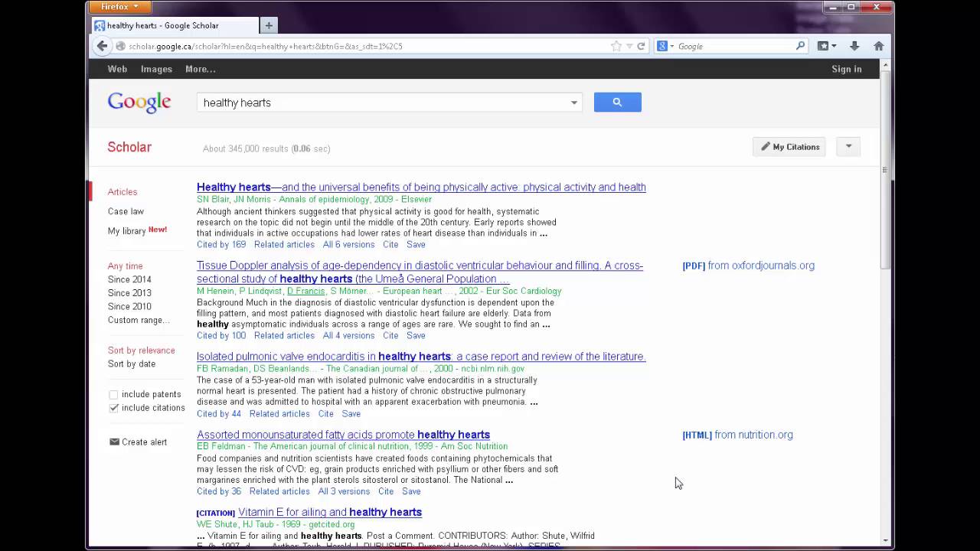The image size is (980, 551).
Task: Open a new browser tab with plus icon
Action: pyautogui.click(x=269, y=25)
